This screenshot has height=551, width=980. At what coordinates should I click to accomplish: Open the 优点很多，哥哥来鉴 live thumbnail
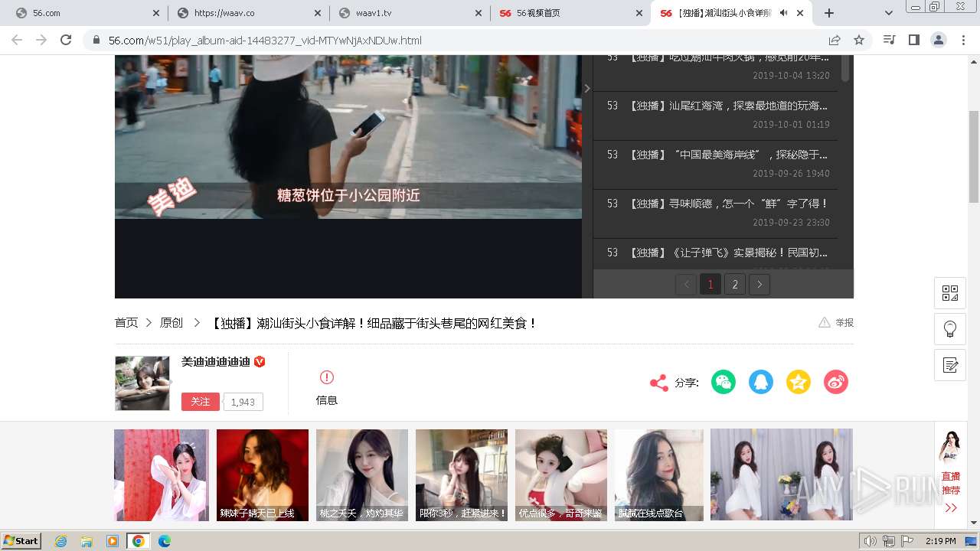pyautogui.click(x=561, y=475)
